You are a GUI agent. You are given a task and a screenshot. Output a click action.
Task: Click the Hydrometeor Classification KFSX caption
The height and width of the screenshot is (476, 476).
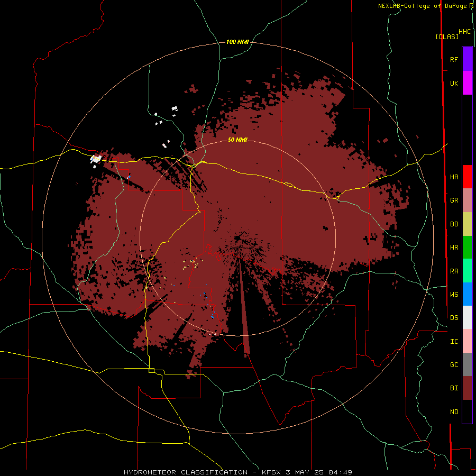pos(238,472)
